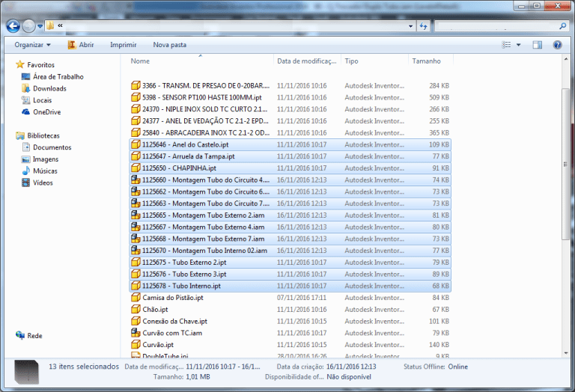Open recent locations dropdown beside navigation arrows
The width and height of the screenshot is (575, 392).
40,26
